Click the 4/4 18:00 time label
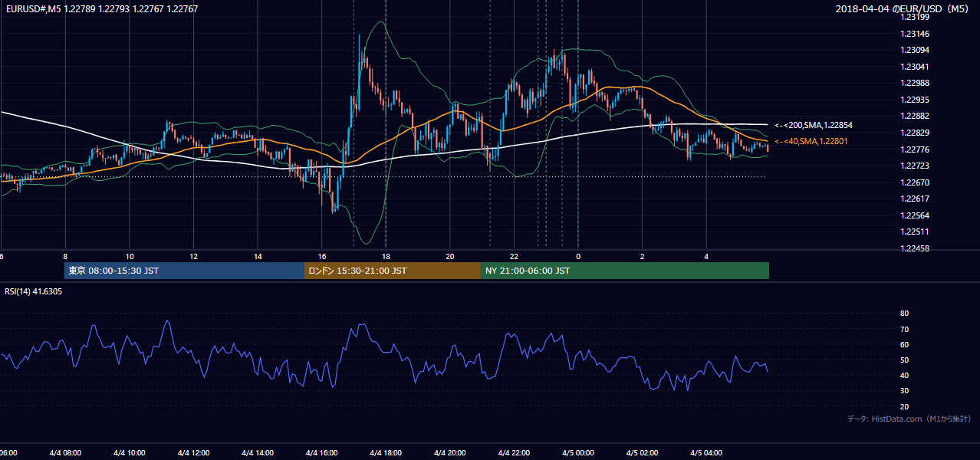 pyautogui.click(x=386, y=452)
